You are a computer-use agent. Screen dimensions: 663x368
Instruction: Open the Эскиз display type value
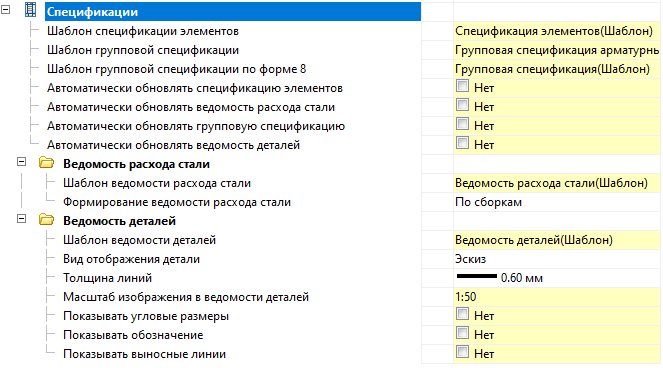556,259
